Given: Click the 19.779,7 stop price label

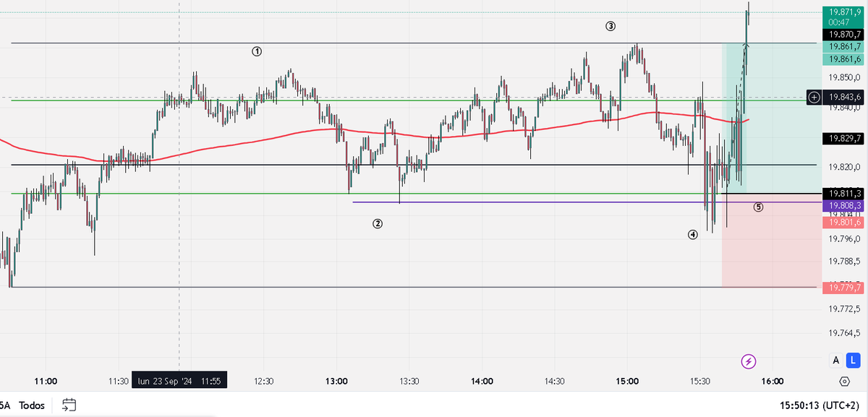Looking at the screenshot, I should click(845, 288).
